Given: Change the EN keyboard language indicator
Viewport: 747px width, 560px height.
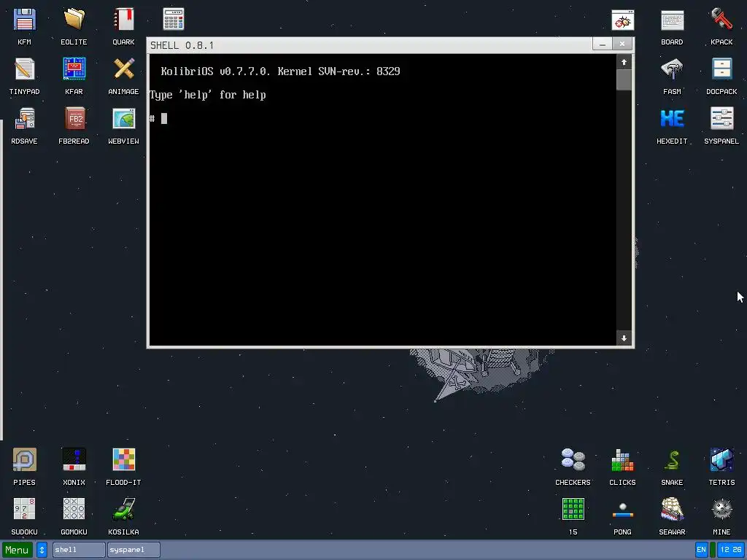Looking at the screenshot, I should coord(701,550).
